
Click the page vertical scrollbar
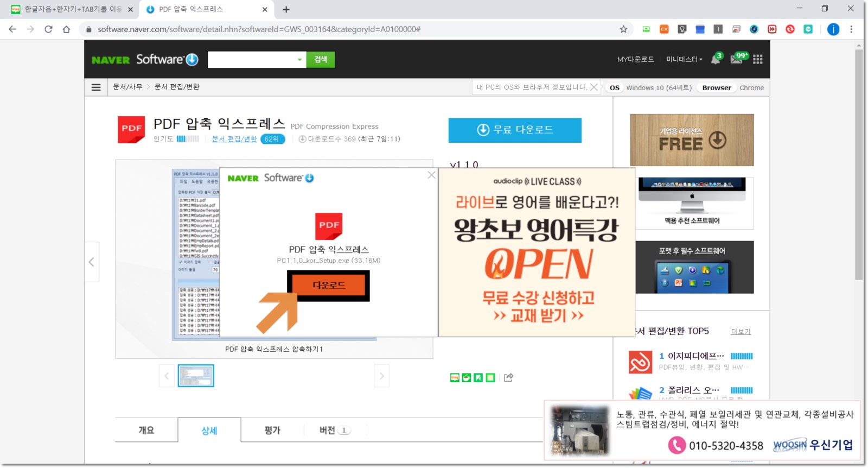pyautogui.click(x=859, y=165)
